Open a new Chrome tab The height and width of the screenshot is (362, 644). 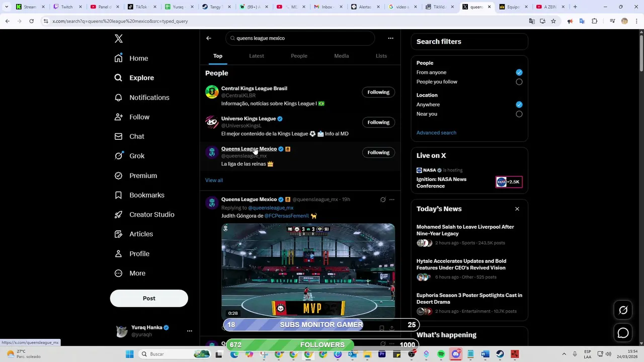(575, 7)
